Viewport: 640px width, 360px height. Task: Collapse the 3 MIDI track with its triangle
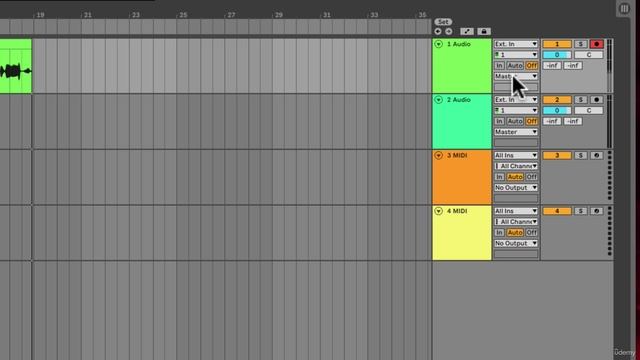point(438,156)
